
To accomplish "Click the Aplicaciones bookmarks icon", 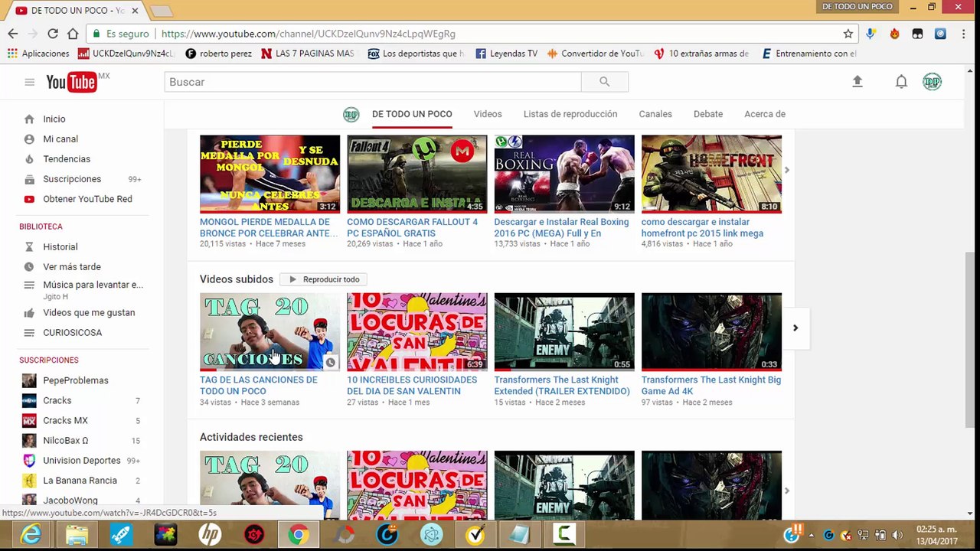I will 12,54.
